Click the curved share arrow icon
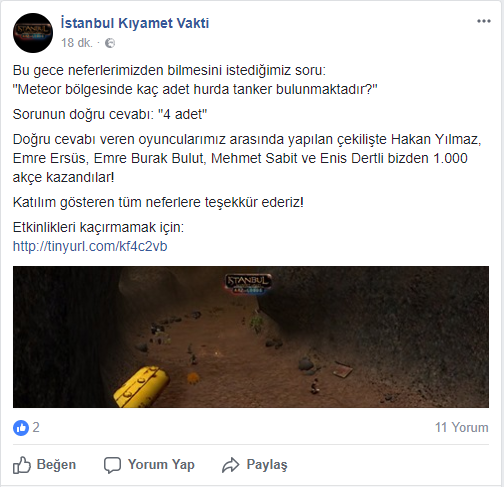Screen dimensions: 504x487 pyautogui.click(x=231, y=465)
